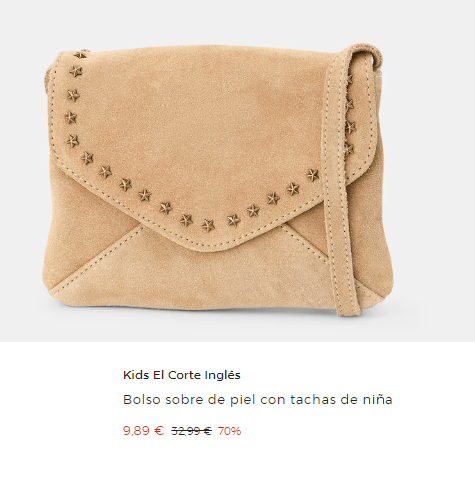Viewport: 475px width, 481px height.
Task: Select the crossed-out 32,99 € original price
Action: point(191,431)
